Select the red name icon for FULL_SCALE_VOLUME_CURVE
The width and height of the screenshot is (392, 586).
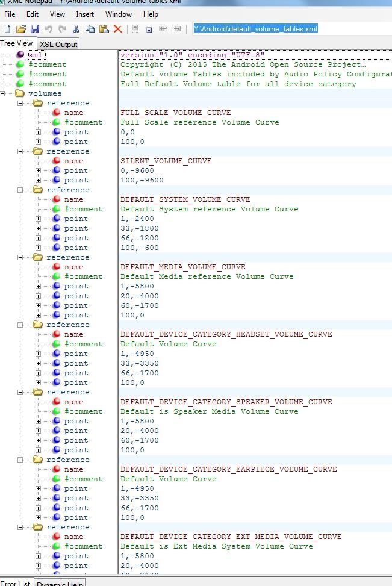[57, 112]
